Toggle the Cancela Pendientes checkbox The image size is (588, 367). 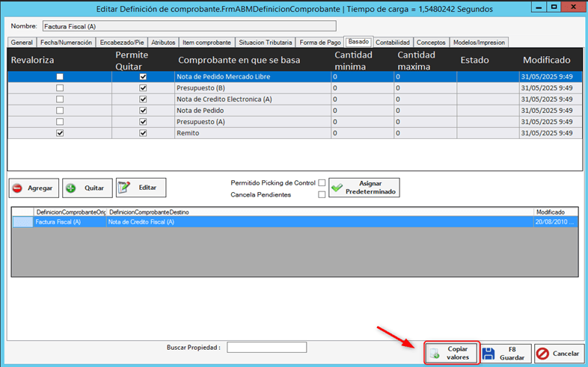(x=322, y=194)
